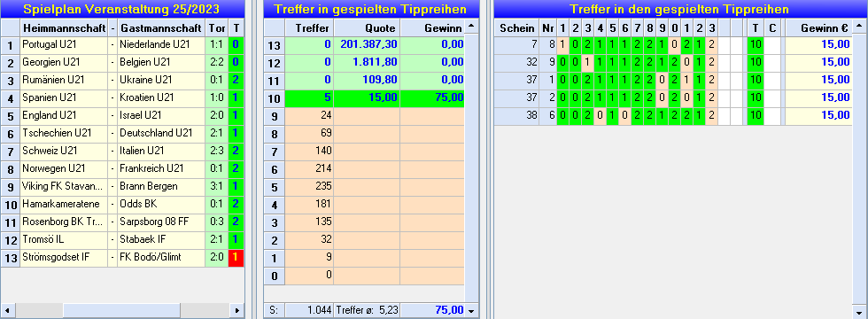868x319 pixels.
Task: Click hit count 24 in row 9
Action: pos(309,116)
